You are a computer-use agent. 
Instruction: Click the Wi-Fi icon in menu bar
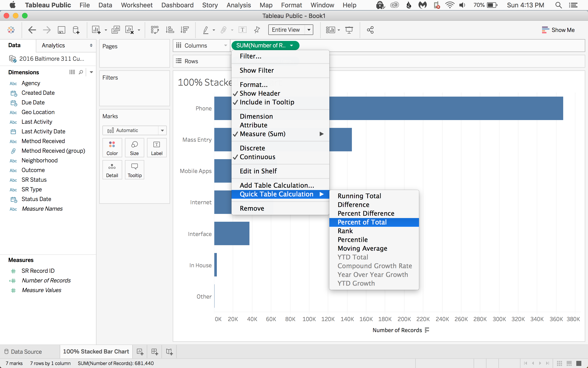click(449, 5)
